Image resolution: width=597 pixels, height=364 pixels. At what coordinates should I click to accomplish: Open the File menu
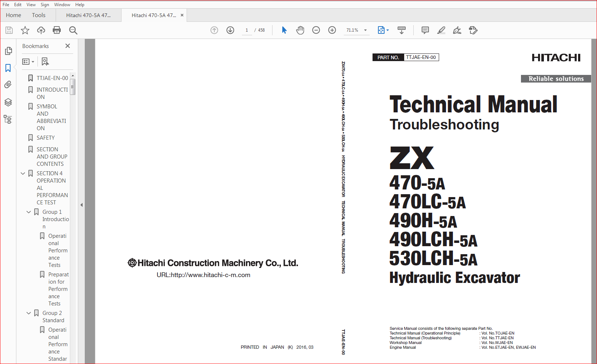[x=6, y=5]
